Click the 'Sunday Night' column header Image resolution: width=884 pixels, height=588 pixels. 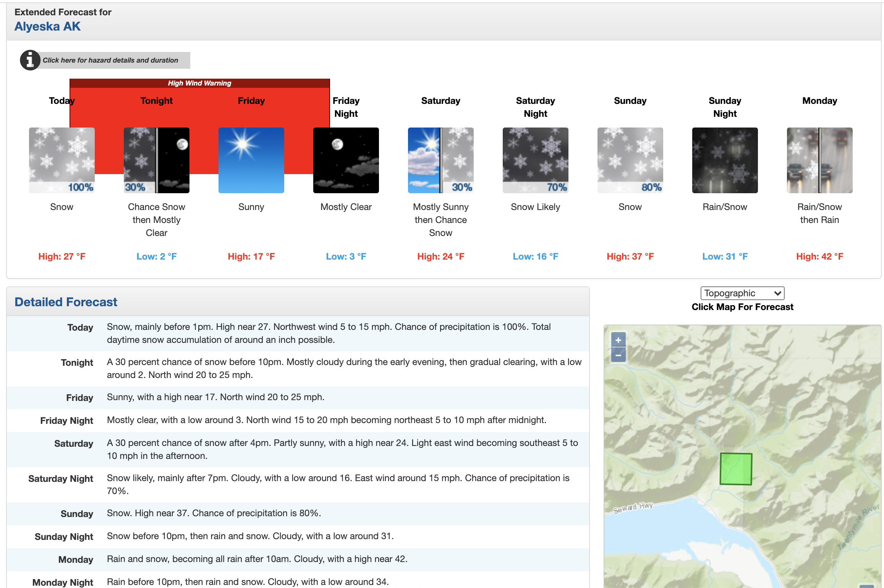725,107
